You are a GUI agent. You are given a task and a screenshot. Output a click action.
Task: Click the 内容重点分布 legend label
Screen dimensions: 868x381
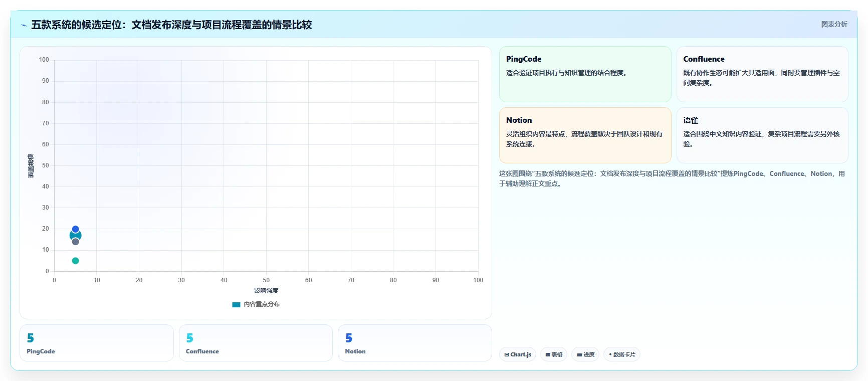click(262, 304)
